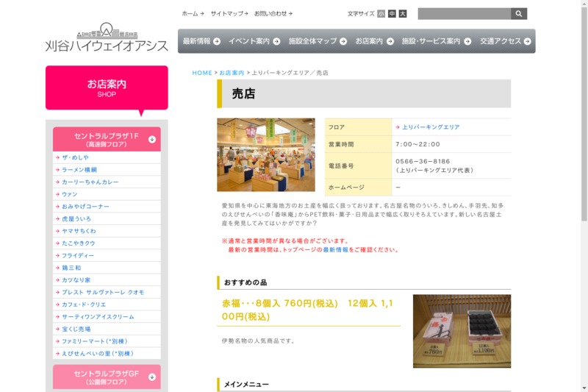Viewport: 588px width, 392px height.
Task: Click arrow icon beside イベント案内
Action: pyautogui.click(x=276, y=41)
